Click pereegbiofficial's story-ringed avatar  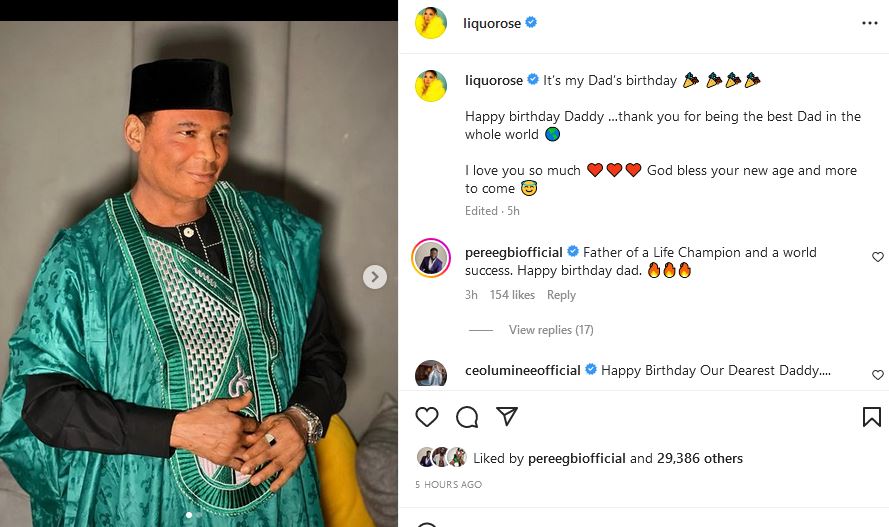[x=431, y=258]
